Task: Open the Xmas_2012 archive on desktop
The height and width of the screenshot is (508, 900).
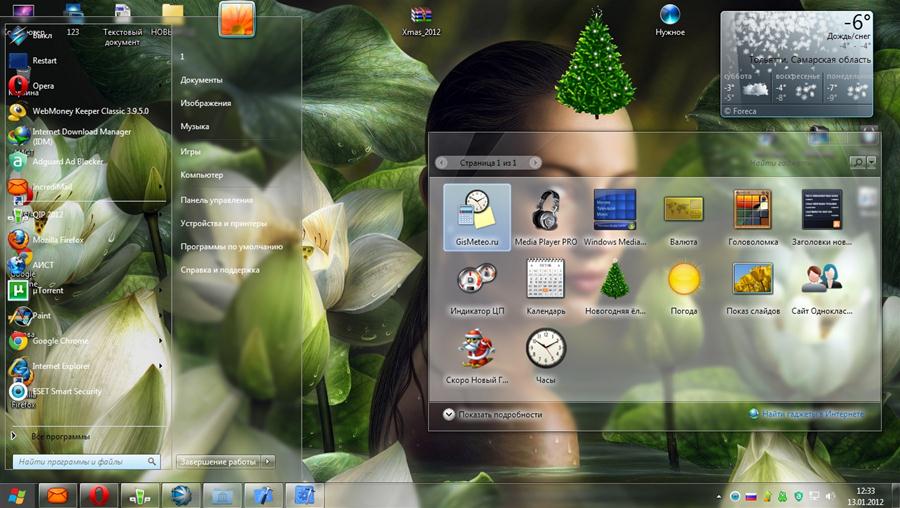Action: 421,19
